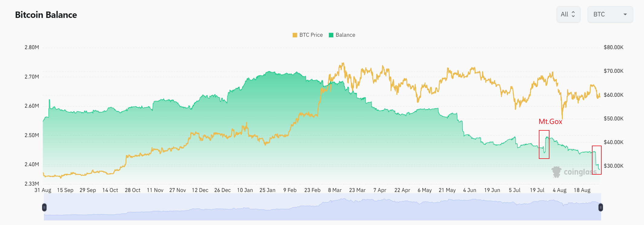Toggle the BTC Price legend series
The height and width of the screenshot is (225, 644).
click(308, 35)
